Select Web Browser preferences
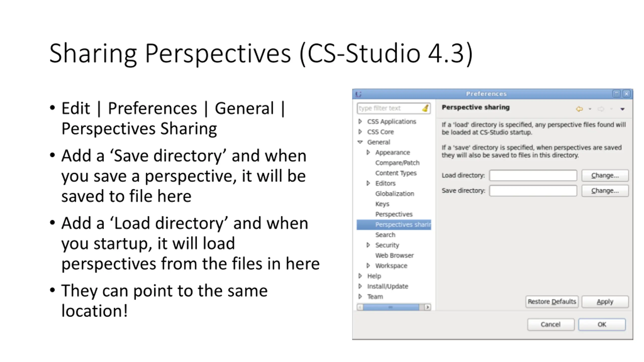Viewport: 644px width, 362px height. coord(394,255)
